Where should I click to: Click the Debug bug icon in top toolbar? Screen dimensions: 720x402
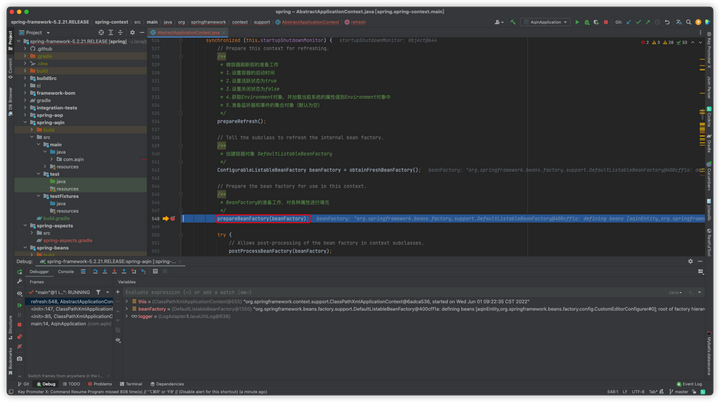pyautogui.click(x=587, y=22)
